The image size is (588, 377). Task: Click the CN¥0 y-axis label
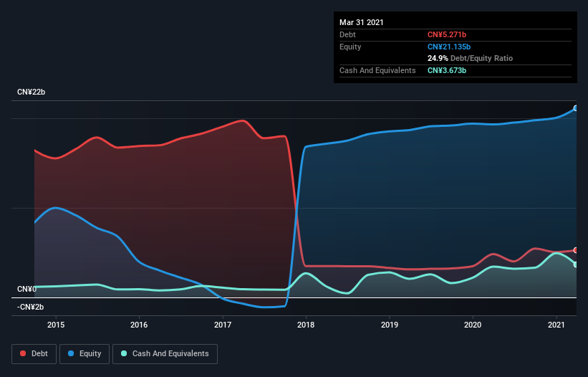(27, 290)
